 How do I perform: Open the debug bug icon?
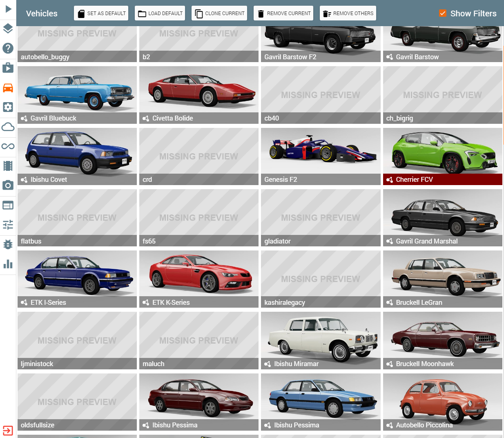point(8,244)
